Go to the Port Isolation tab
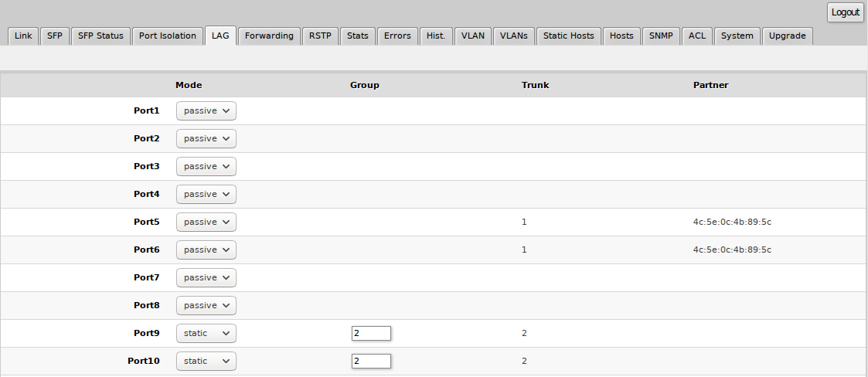 [x=168, y=36]
